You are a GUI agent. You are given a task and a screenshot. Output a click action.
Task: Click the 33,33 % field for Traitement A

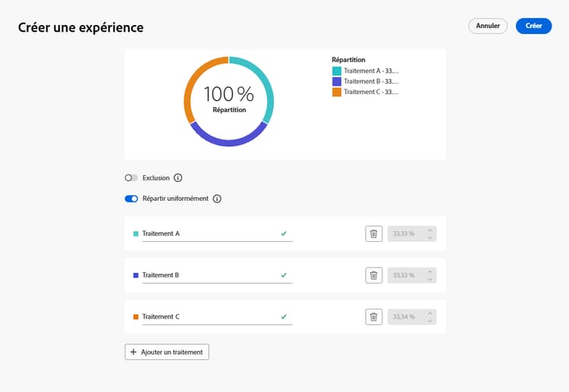(x=412, y=234)
